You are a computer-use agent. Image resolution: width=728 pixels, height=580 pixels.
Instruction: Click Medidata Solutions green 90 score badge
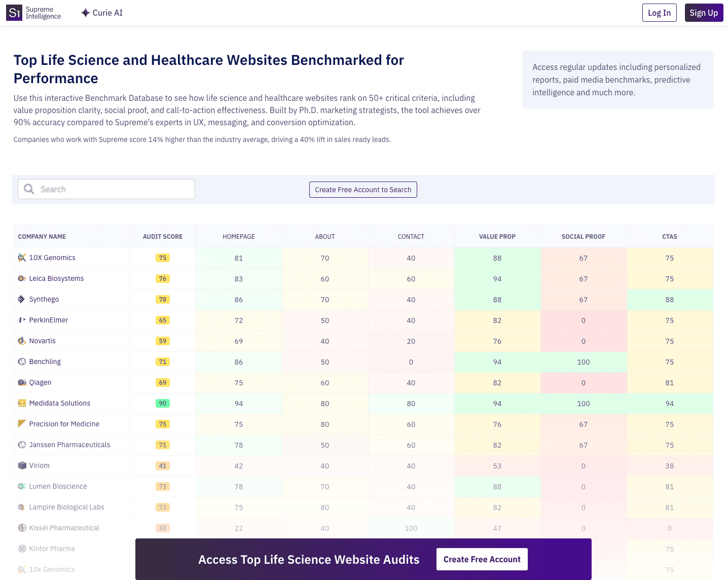162,404
